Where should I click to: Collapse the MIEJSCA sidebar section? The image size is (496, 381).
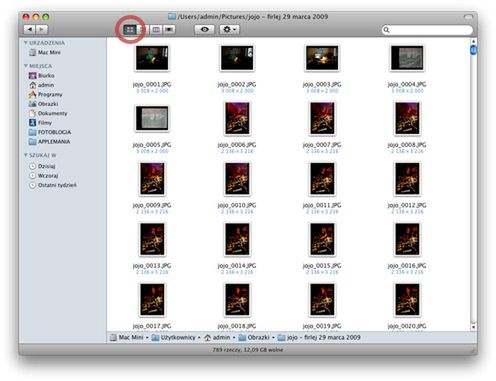[26, 66]
